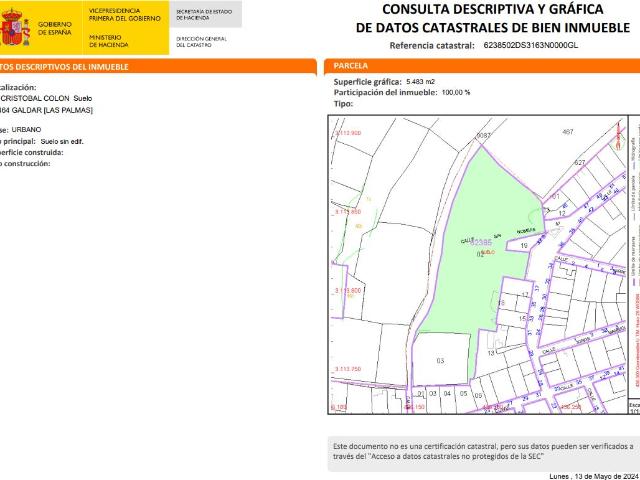Click the 'perficie construida:' label

(x=31, y=153)
